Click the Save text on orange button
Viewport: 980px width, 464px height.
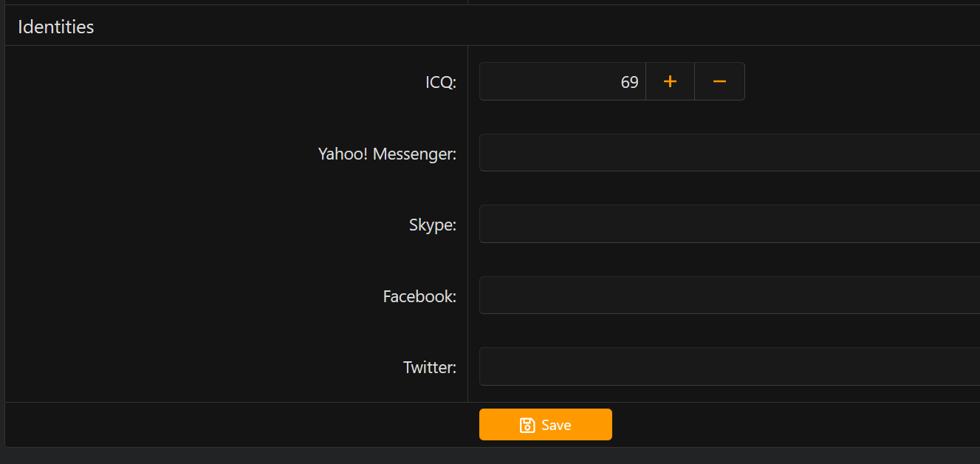tap(556, 425)
